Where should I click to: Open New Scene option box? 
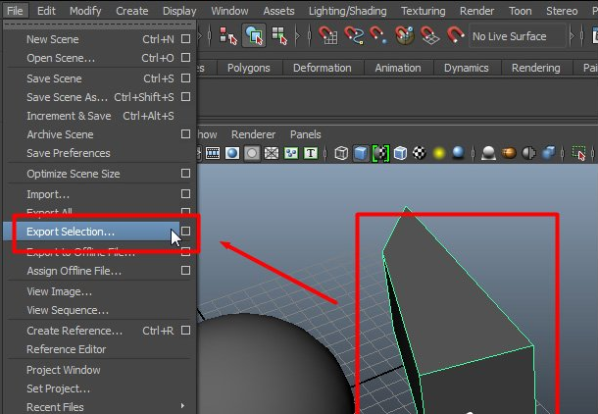185,39
